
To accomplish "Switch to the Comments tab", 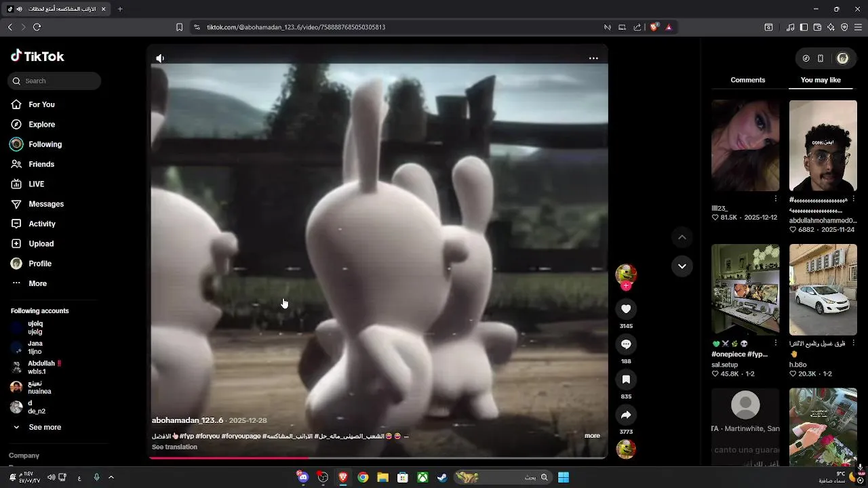I will [748, 80].
